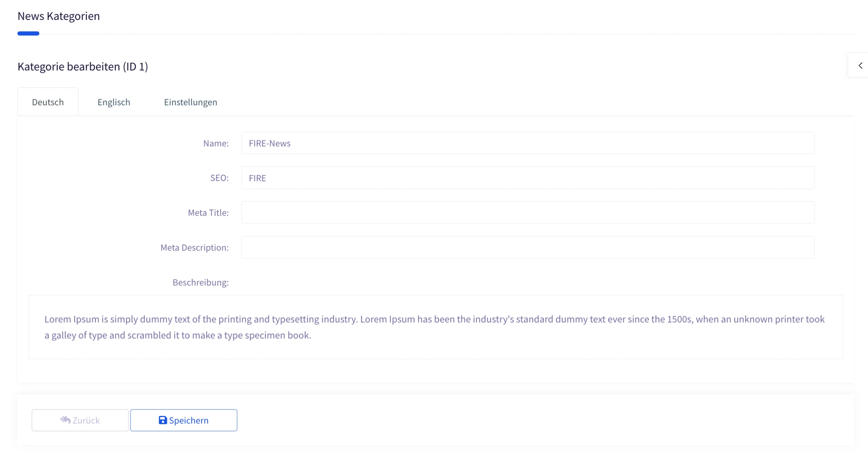This screenshot has height=464, width=868.
Task: Click the Beschreibung: label
Action: [201, 282]
